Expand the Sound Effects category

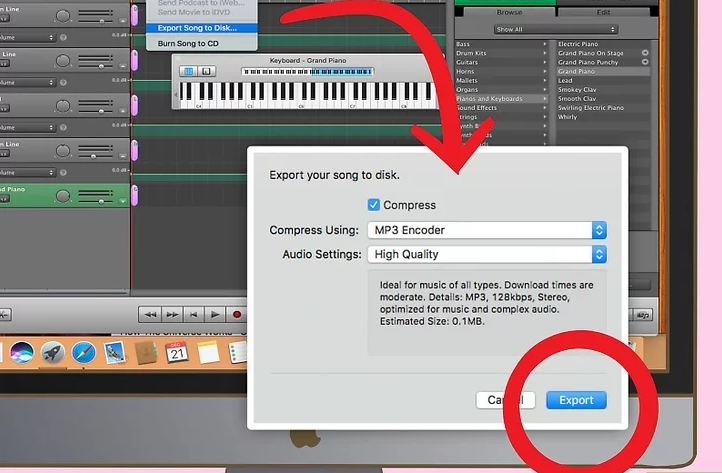tap(502, 108)
